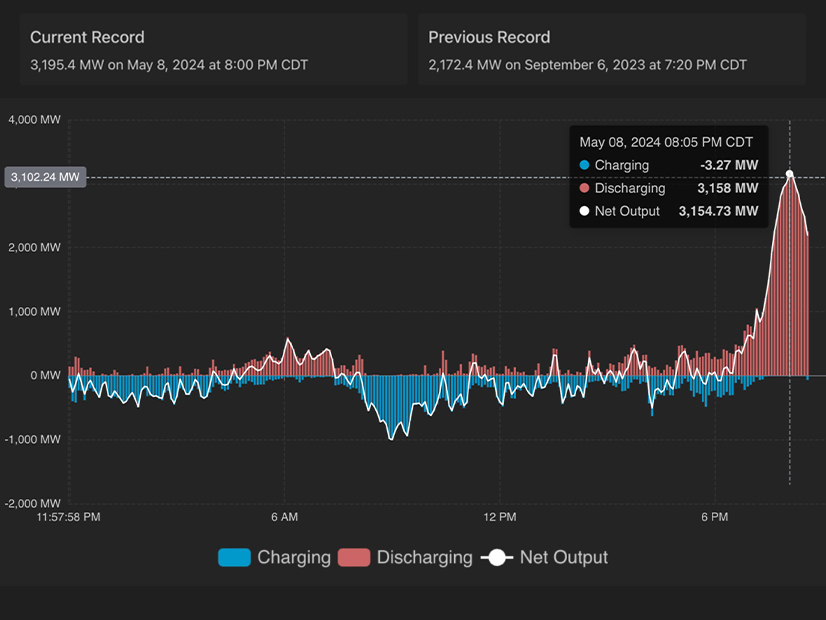Click the 11:57:58 PM start time label
The height and width of the screenshot is (620, 826).
tap(68, 517)
